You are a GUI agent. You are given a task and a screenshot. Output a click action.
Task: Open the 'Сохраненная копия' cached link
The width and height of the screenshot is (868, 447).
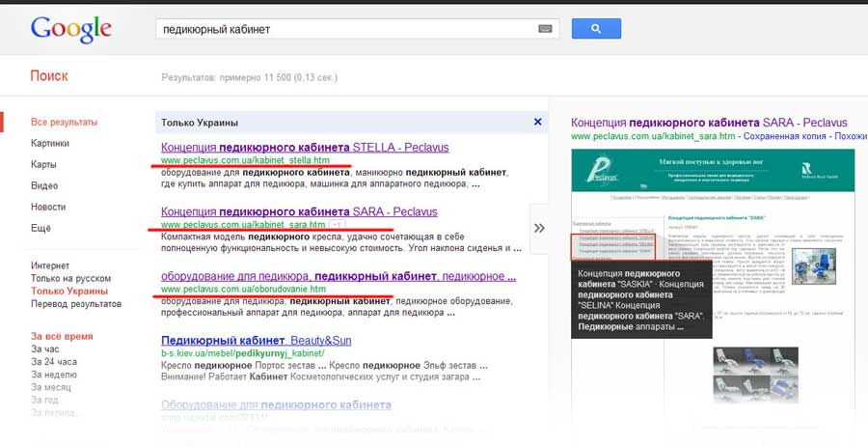784,136
